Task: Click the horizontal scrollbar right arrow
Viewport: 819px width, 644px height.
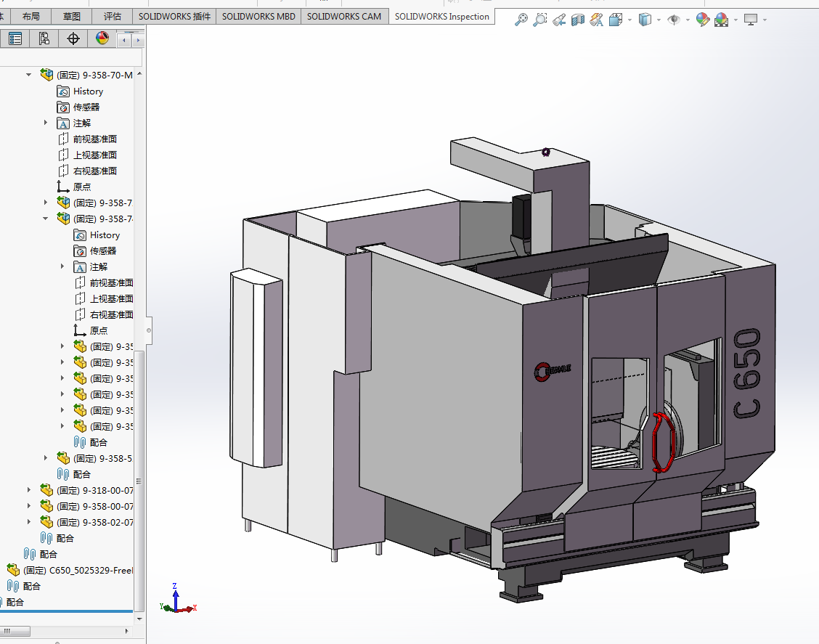Action: pyautogui.click(x=126, y=631)
